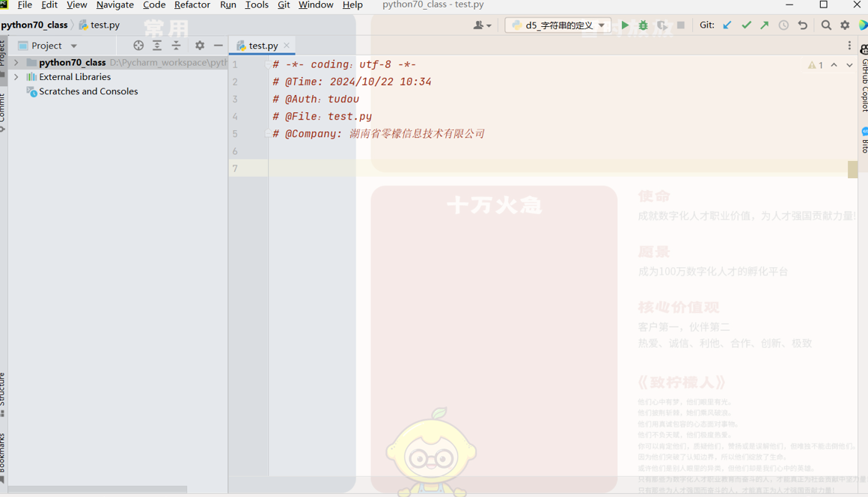Image resolution: width=868 pixels, height=497 pixels.
Task: Expand the python70_class project folder
Action: click(16, 62)
